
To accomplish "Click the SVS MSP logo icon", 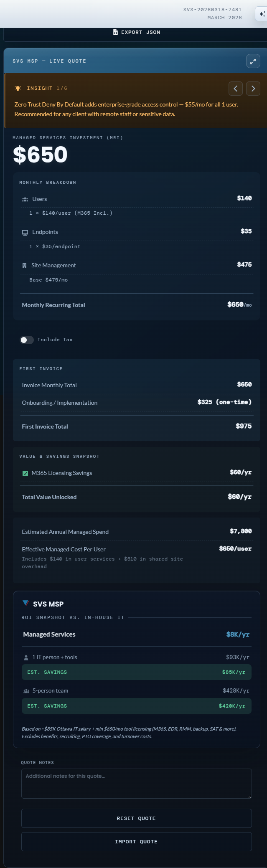I will tap(25, 604).
